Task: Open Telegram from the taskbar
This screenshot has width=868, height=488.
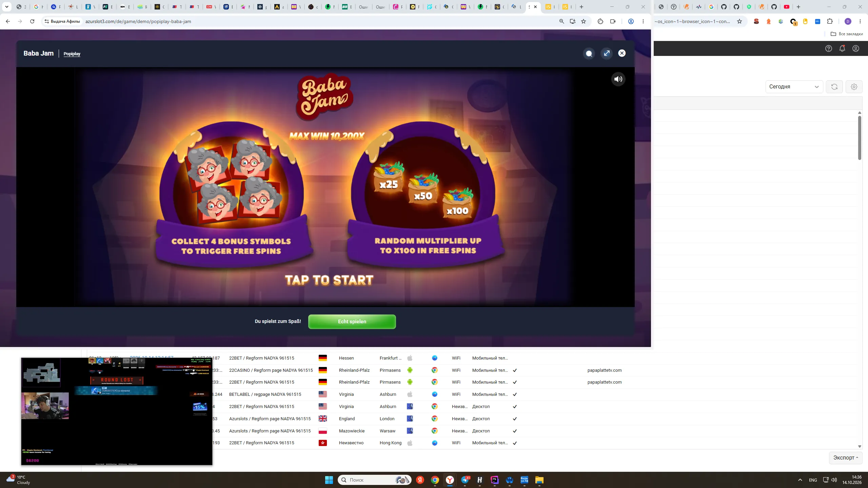Action: (x=465, y=480)
